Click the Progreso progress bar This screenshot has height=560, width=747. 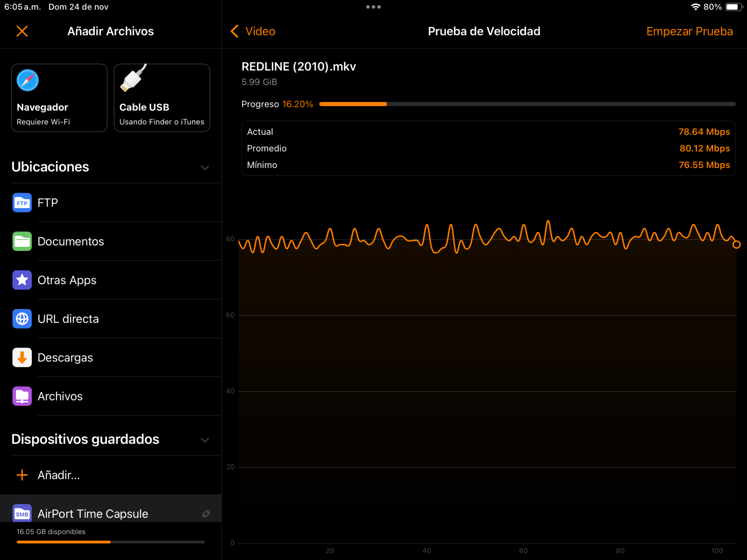[527, 104]
